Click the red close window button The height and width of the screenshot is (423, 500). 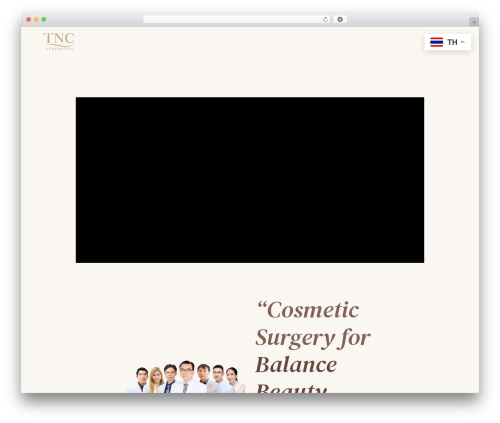click(x=29, y=20)
